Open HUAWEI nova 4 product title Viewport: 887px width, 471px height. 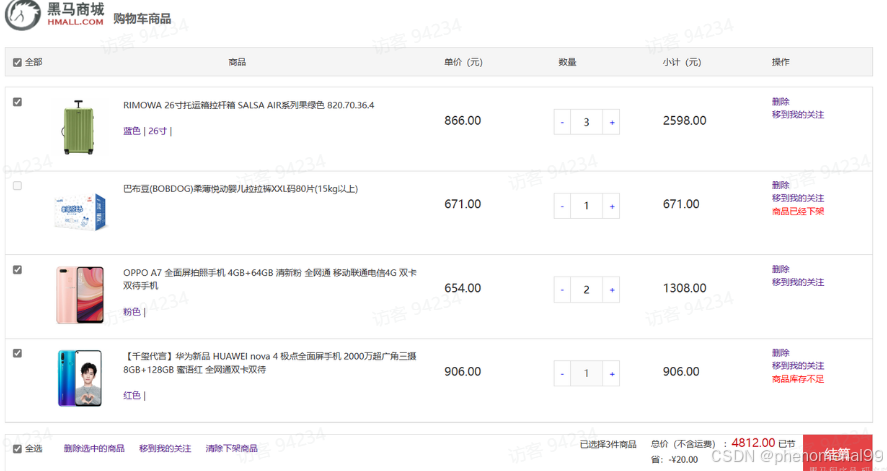click(270, 362)
